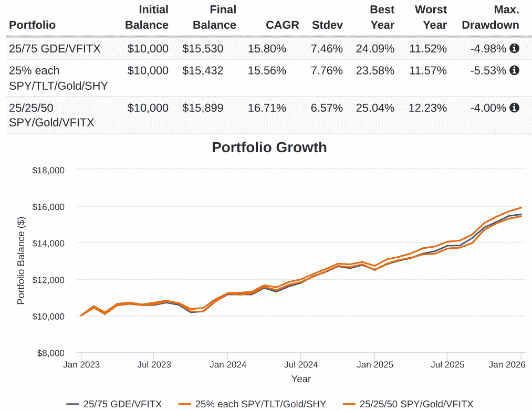Click the Initial Balance column header
Image resolution: width=532 pixels, height=411 pixels.
point(148,17)
